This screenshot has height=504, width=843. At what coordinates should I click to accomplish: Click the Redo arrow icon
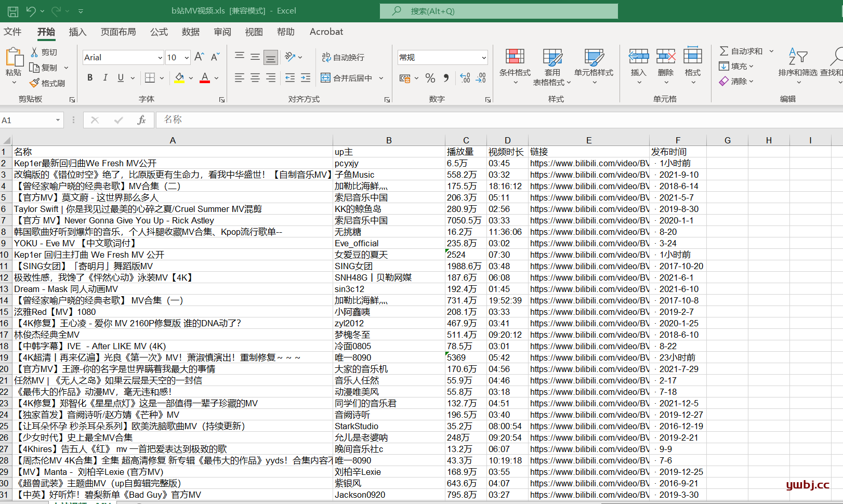56,11
